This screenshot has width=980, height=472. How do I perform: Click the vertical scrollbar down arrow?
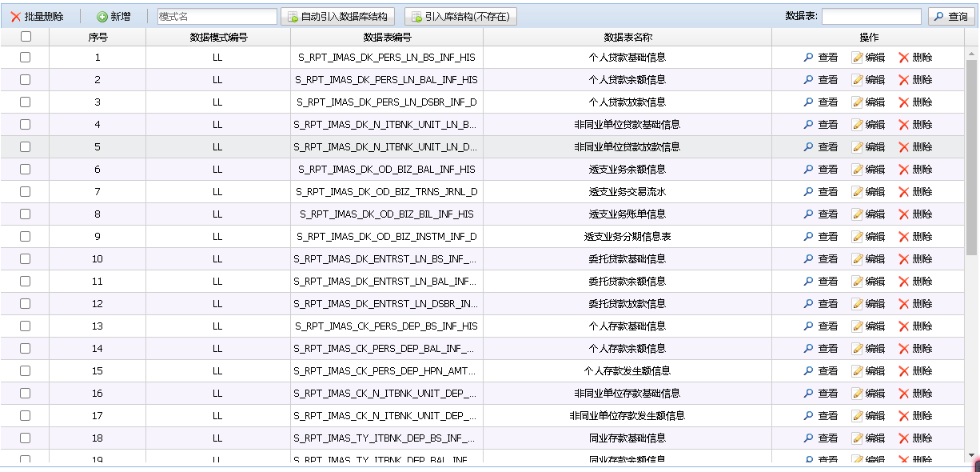[x=971, y=456]
